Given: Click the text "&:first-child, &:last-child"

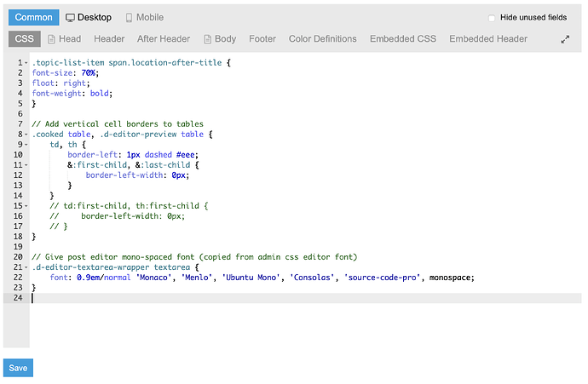Looking at the screenshot, I should [x=129, y=165].
